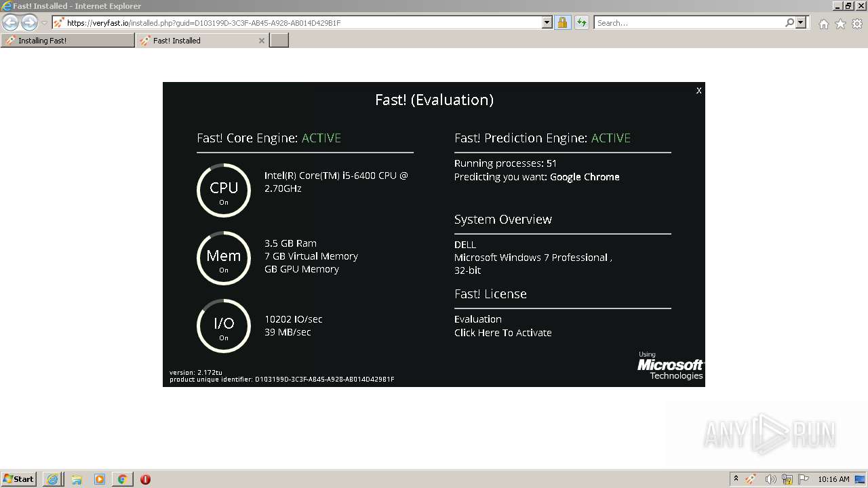Click the GB GPU Memory text

point(302,269)
